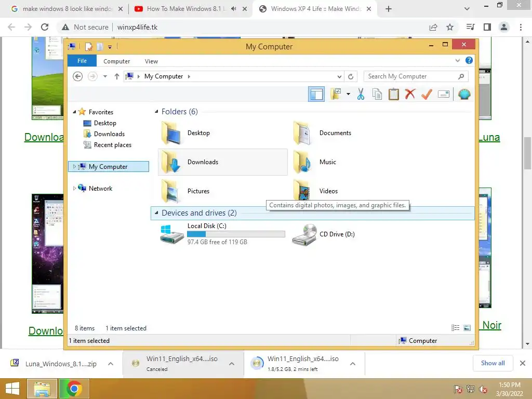
Task: Expand the ribbon with chevron arrow
Action: click(x=457, y=61)
